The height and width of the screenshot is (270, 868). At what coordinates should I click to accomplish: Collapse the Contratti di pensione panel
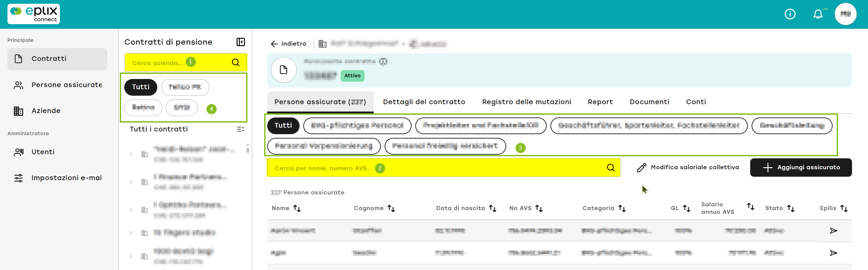241,42
